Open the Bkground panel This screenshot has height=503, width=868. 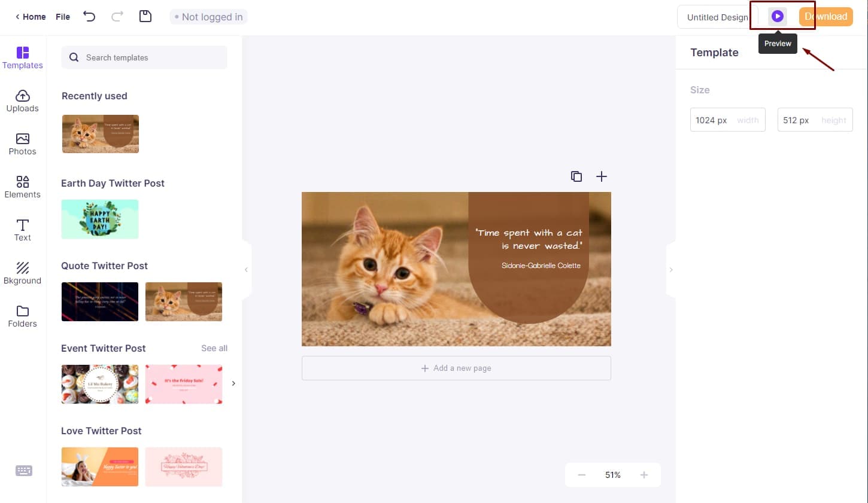[23, 273]
